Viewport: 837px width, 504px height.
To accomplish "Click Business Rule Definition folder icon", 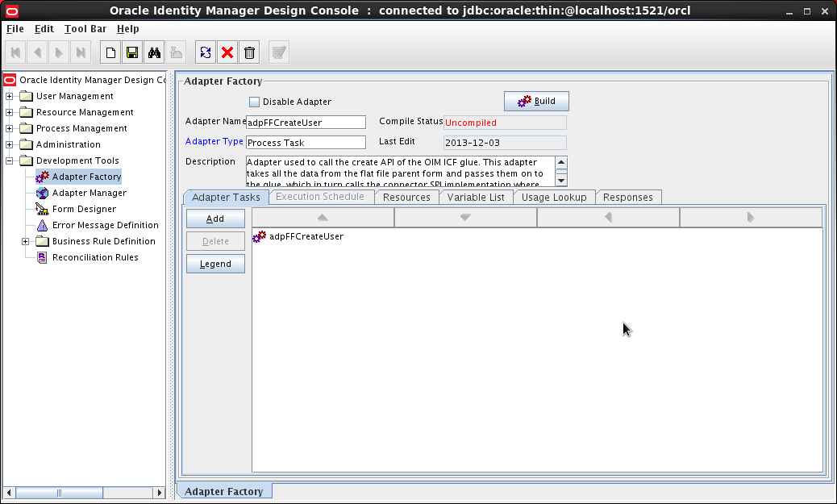I will (x=42, y=241).
